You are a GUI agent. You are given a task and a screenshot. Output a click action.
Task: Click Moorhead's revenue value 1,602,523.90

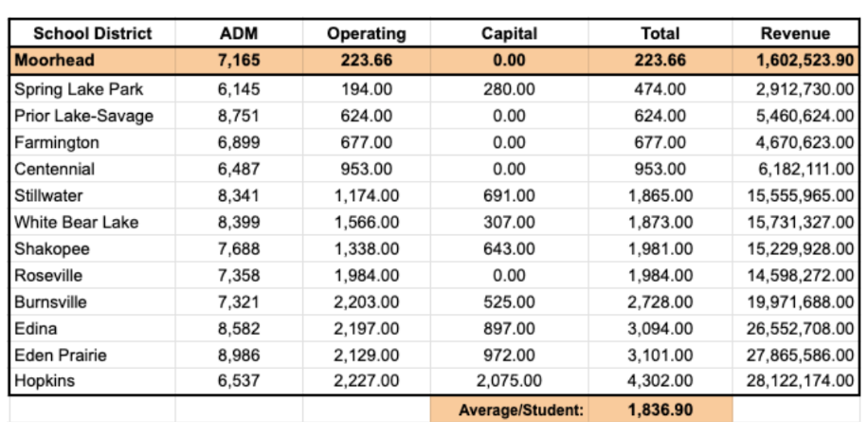[805, 60]
